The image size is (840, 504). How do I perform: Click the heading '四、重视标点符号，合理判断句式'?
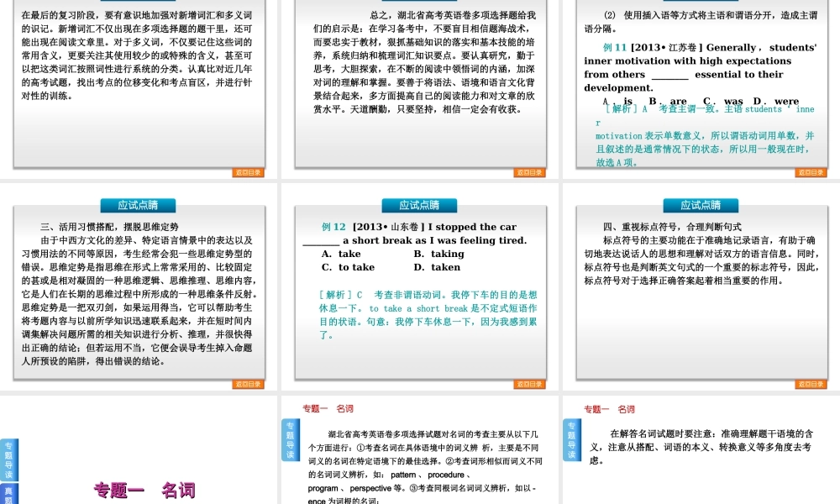[x=672, y=227]
